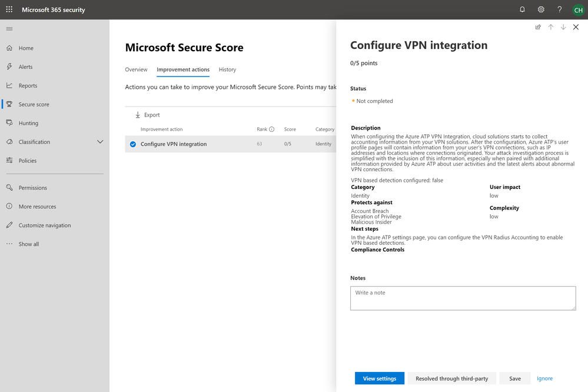Viewport: 588px width, 392px height.
Task: Click Resolved through third-party button
Action: pos(451,378)
